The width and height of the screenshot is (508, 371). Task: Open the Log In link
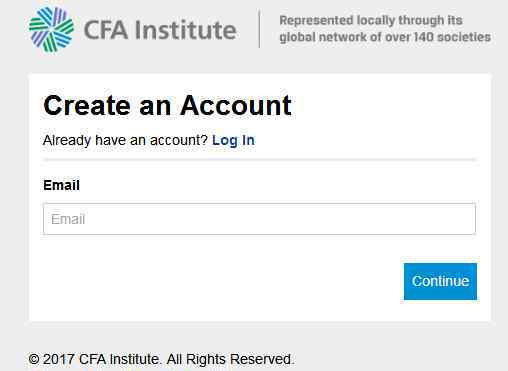[x=233, y=140]
